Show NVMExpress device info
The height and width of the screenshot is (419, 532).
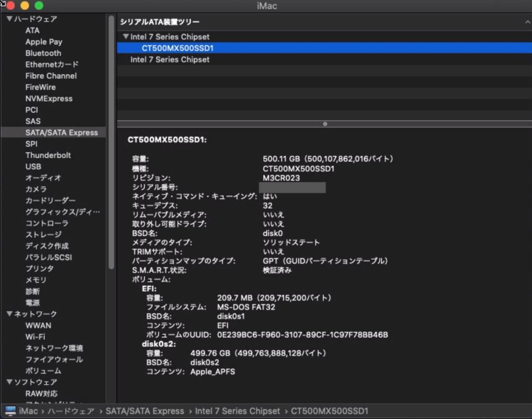(x=49, y=98)
